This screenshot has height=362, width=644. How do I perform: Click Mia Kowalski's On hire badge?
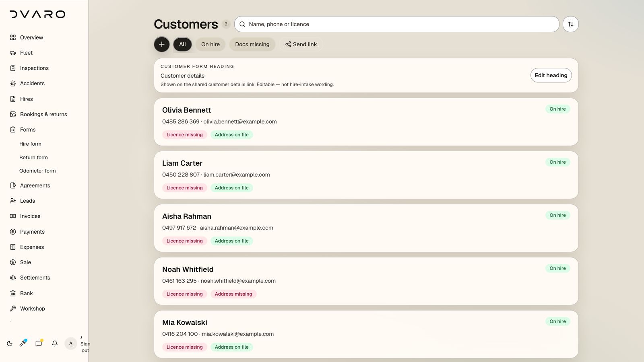[558, 321]
